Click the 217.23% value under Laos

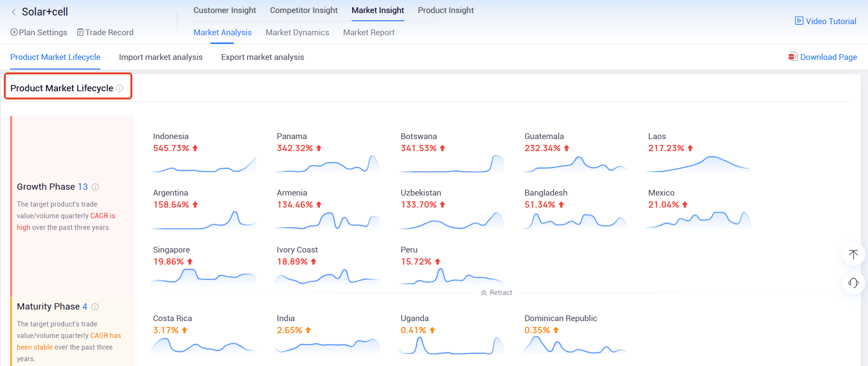pyautogui.click(x=666, y=148)
